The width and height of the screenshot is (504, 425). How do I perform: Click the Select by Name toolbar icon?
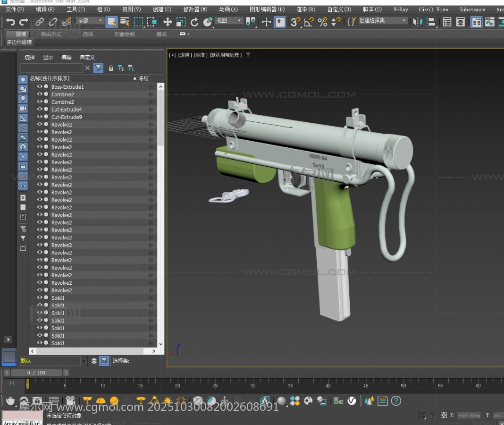pos(125,22)
